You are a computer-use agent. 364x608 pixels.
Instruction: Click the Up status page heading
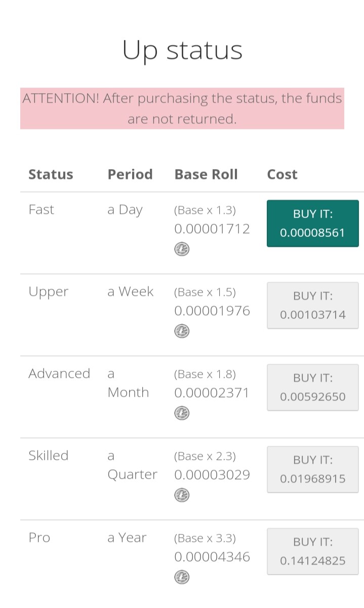(182, 51)
